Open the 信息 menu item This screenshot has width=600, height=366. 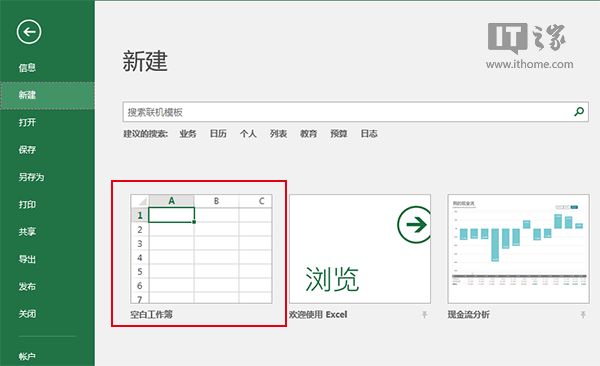(27, 68)
